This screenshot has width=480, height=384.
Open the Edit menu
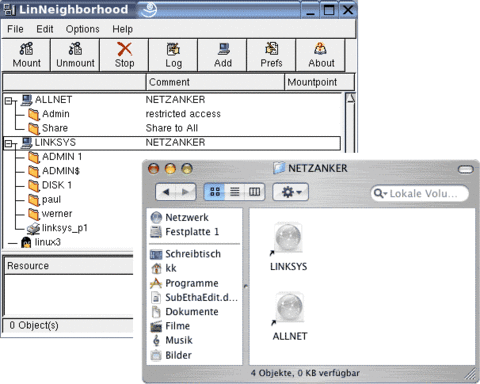point(45,29)
